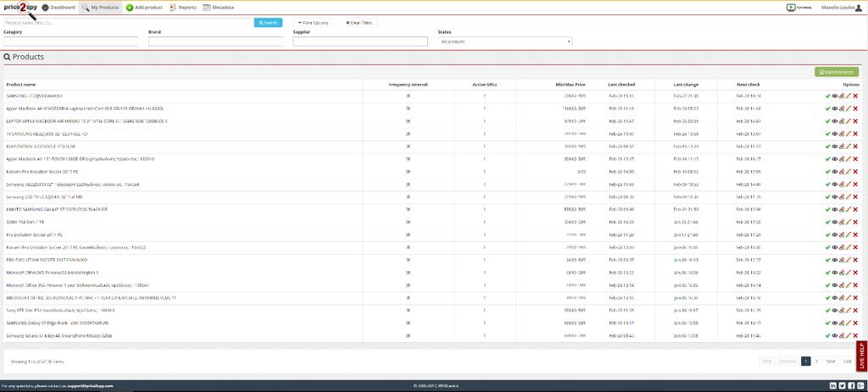This screenshot has width=868, height=392.
Task: Click link icon for LAPTOP APPLE MACBOOK AIR row
Action: (x=842, y=121)
